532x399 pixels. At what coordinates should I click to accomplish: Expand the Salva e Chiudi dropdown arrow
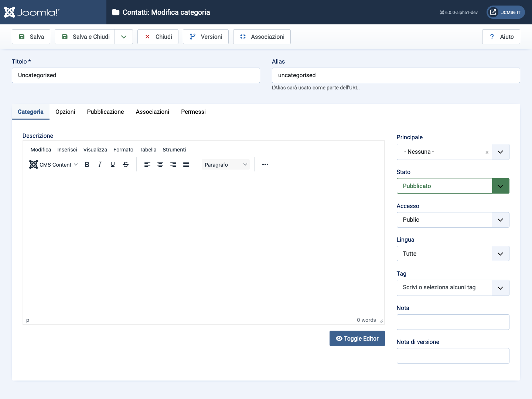pyautogui.click(x=124, y=37)
